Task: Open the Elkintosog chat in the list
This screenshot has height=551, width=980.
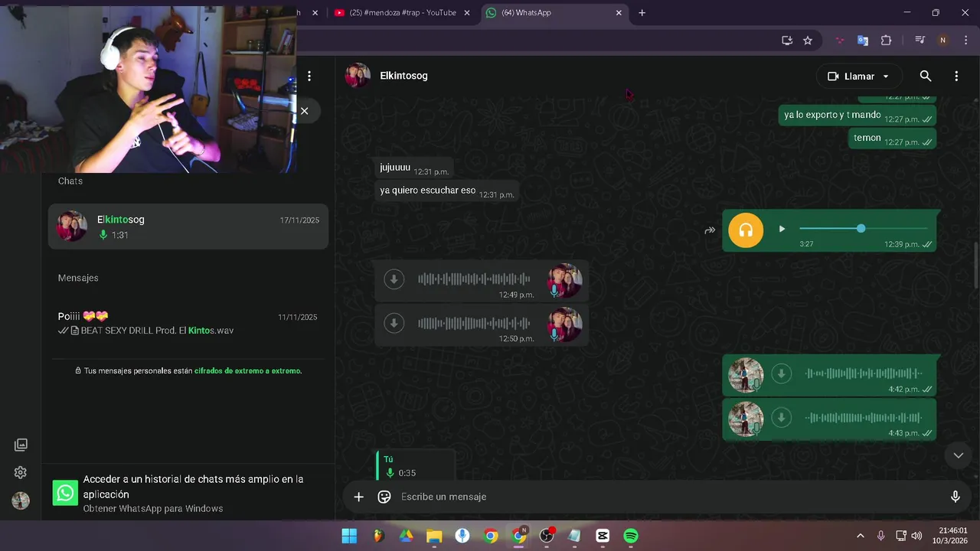Action: (x=188, y=227)
